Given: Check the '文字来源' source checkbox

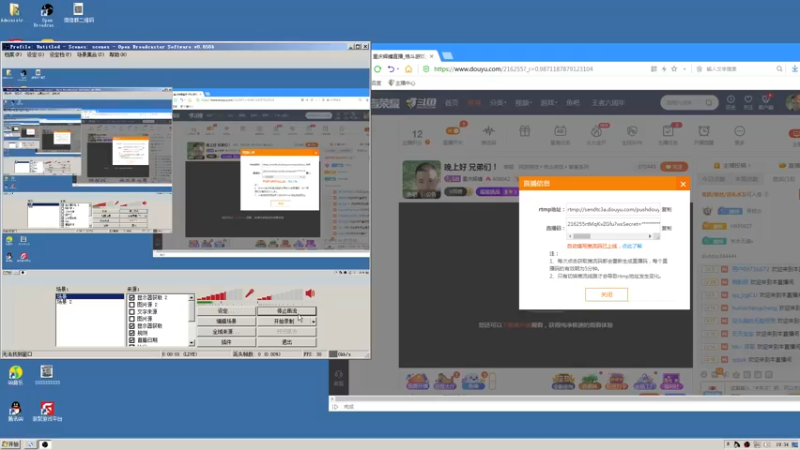Looking at the screenshot, I should click(x=132, y=312).
